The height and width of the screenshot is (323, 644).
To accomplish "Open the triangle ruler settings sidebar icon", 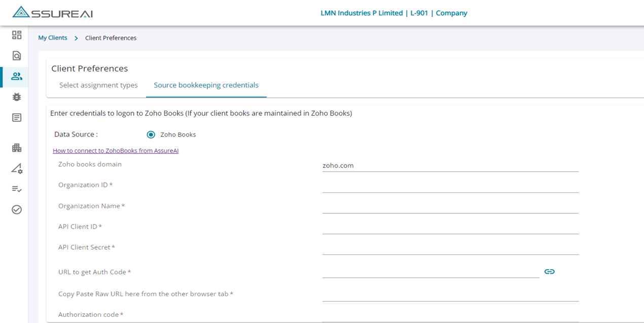I will [17, 169].
